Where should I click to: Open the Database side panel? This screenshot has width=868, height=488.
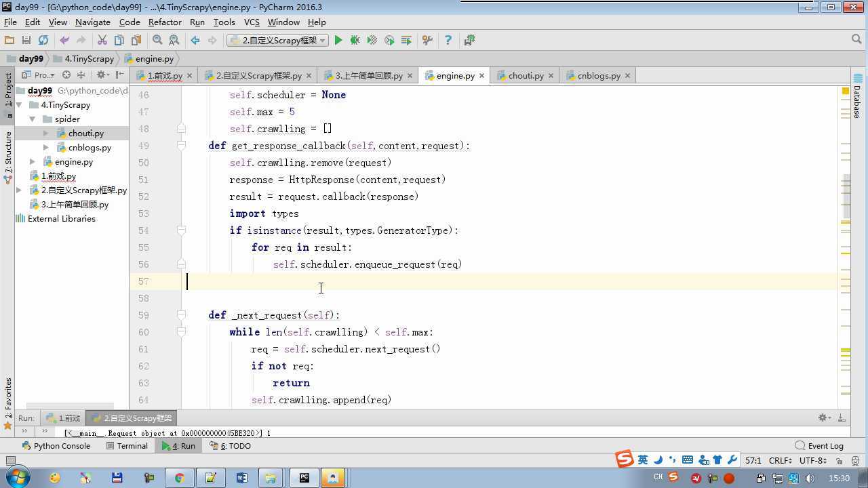point(857,96)
